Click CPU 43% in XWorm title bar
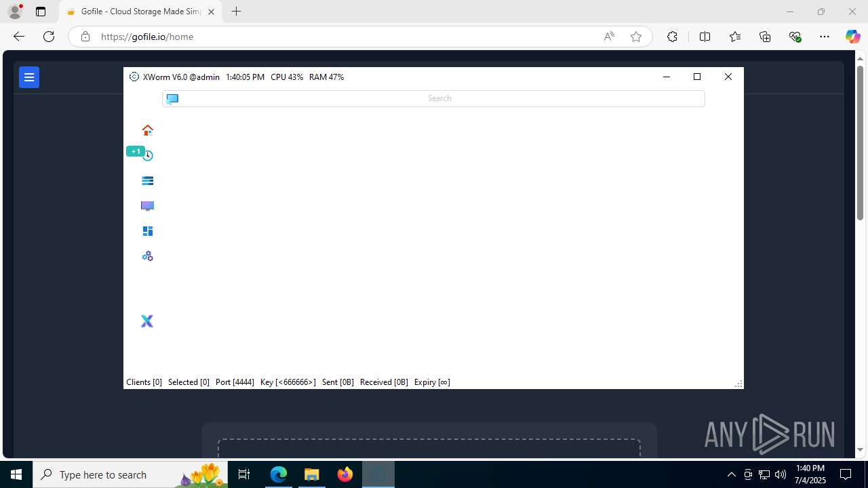The width and height of the screenshot is (868, 488). click(287, 77)
